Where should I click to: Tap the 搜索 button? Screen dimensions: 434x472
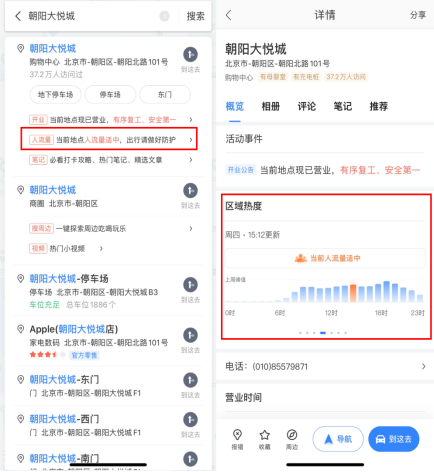(195, 16)
